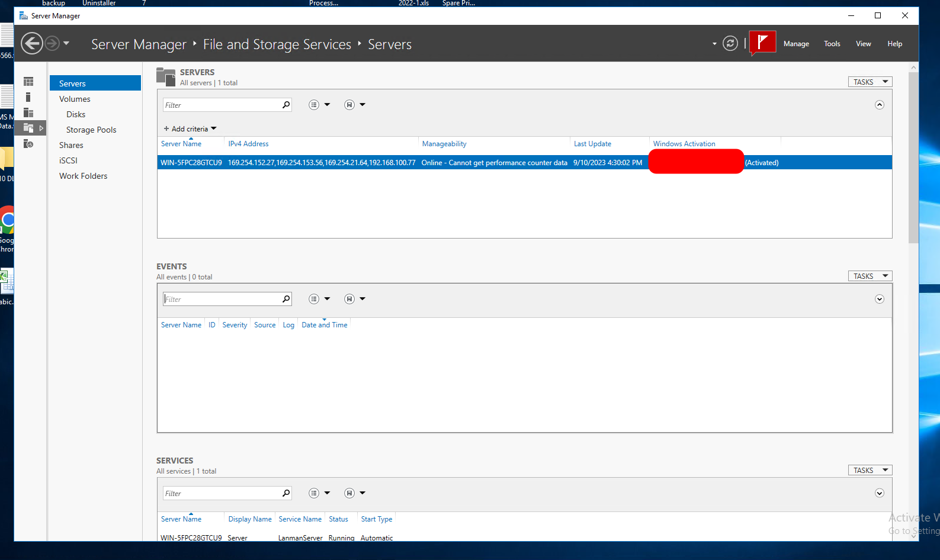Click search magnifier in Services filter
Viewport: 940px width, 560px height.
[286, 493]
